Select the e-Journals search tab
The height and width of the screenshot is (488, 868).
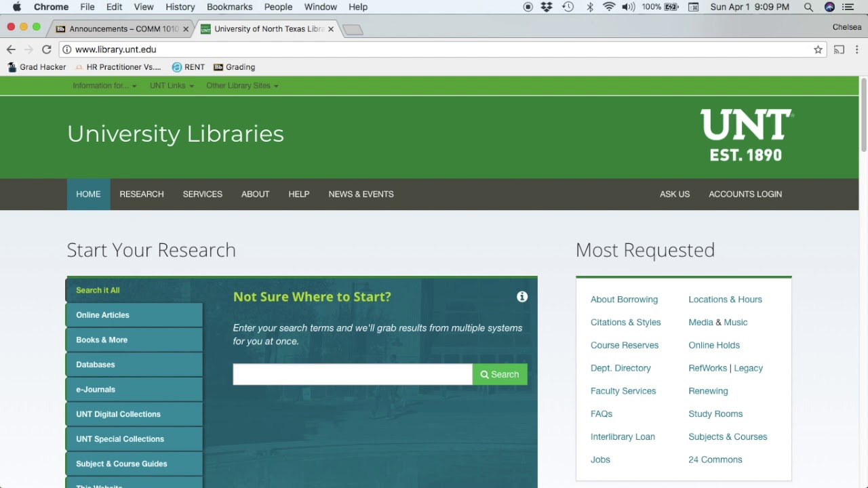click(x=134, y=390)
